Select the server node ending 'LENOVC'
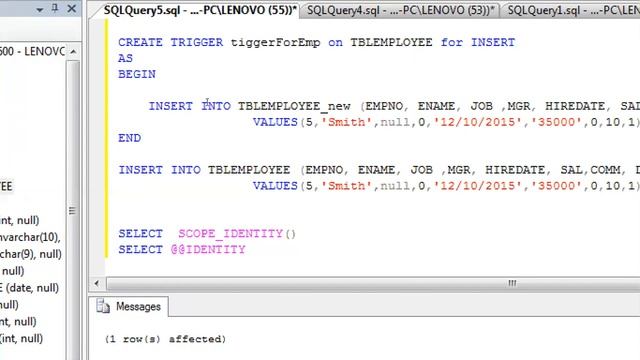The width and height of the screenshot is (640, 360). pos(32,51)
